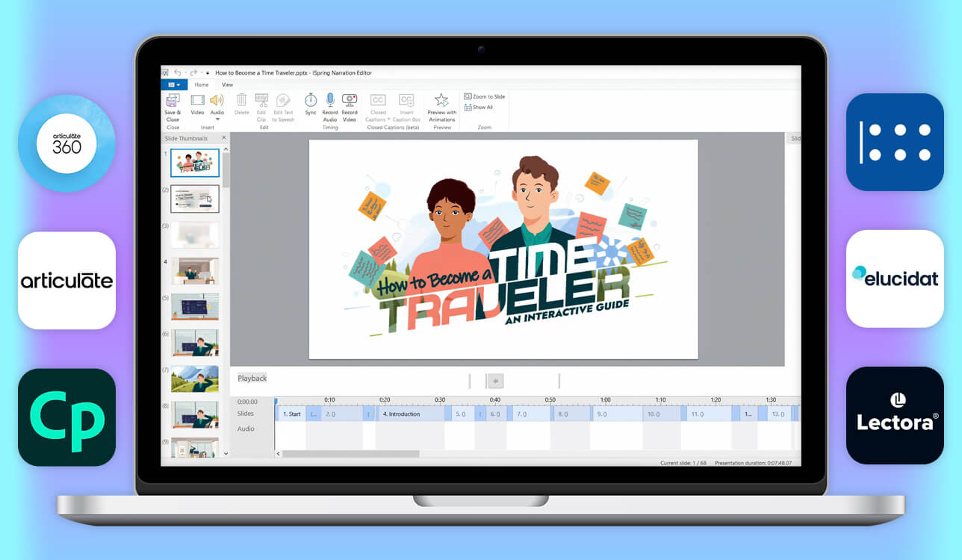Close the Slide Thumbnails panel
This screenshot has height=560, width=962.
click(224, 138)
